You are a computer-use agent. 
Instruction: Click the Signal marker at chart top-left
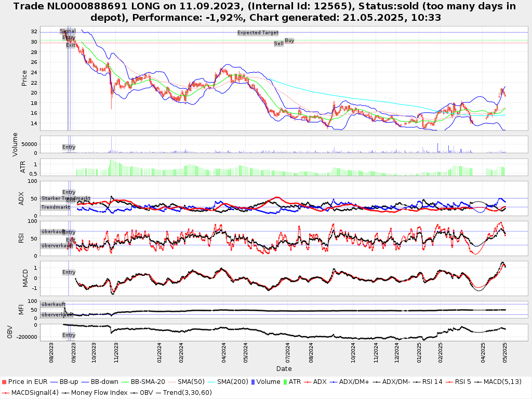point(68,31)
